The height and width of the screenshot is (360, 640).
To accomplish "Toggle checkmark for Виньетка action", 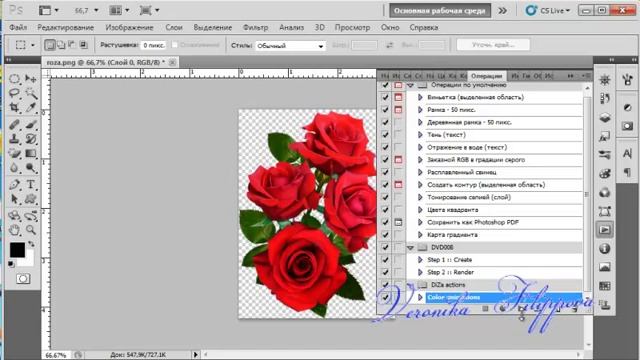I will coord(385,97).
